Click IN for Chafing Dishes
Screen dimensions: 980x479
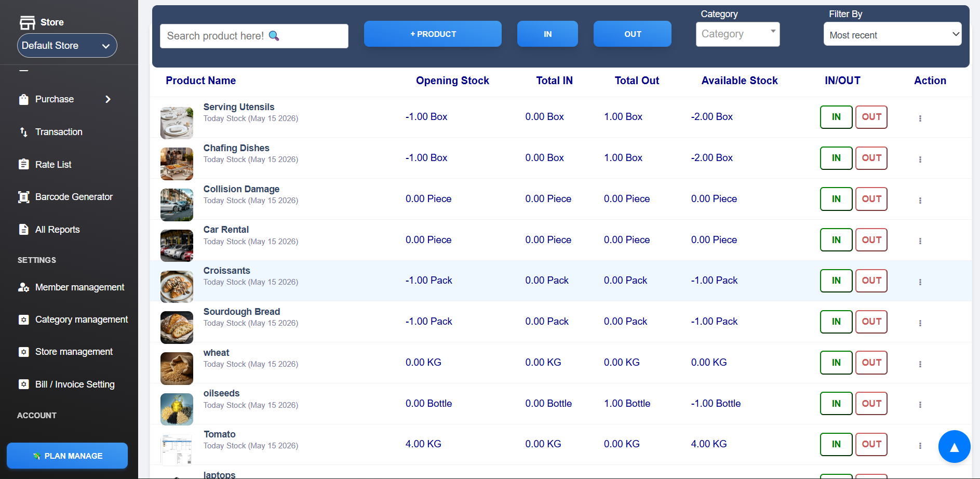(x=836, y=158)
